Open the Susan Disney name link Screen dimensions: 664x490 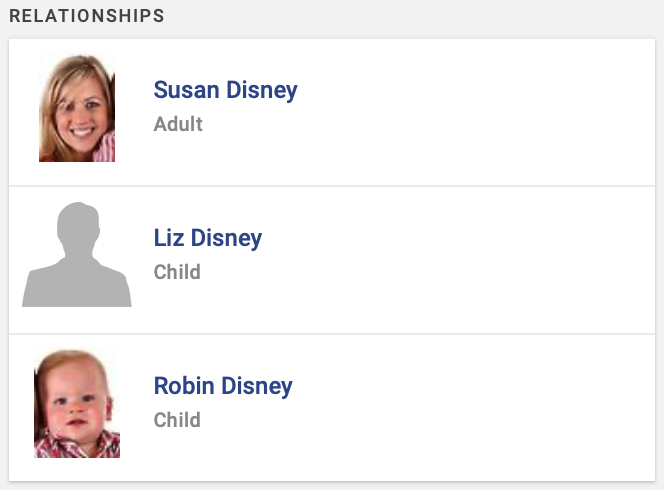coord(225,90)
